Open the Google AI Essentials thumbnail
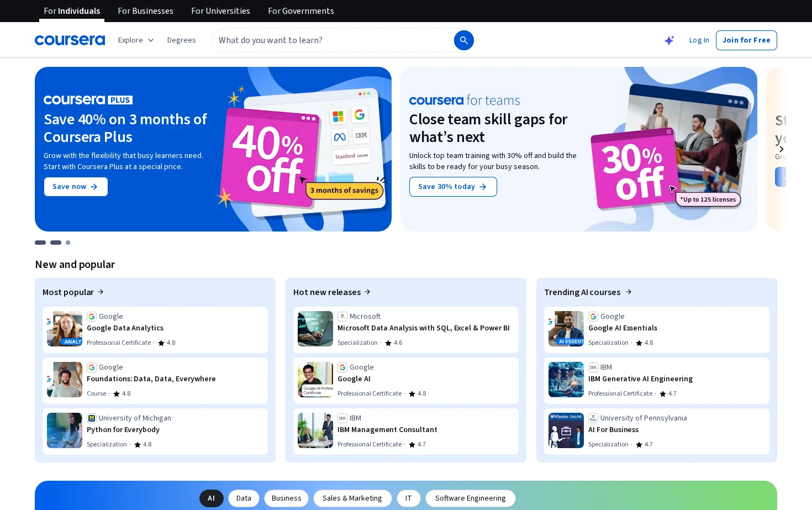 point(566,329)
